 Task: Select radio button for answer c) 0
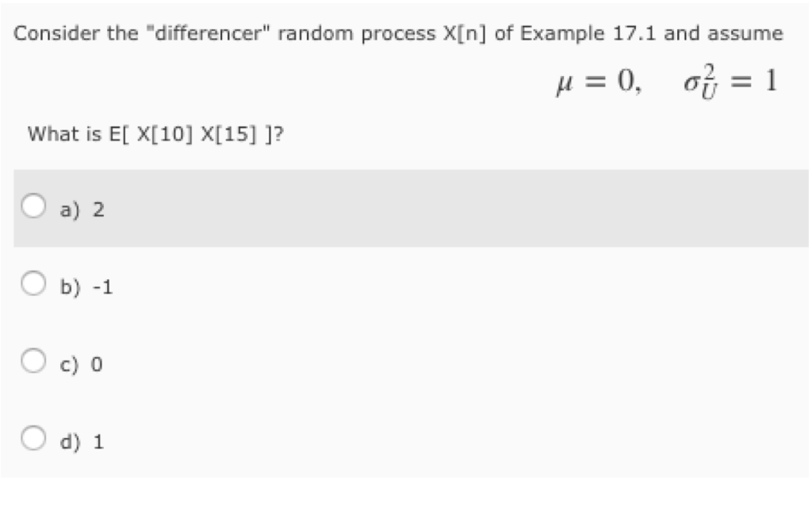[x=33, y=360]
